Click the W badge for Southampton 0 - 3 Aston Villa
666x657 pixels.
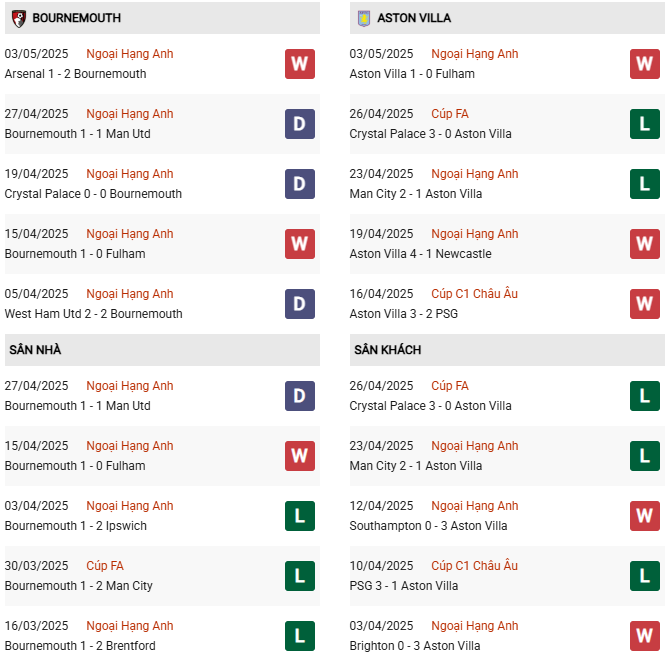[x=645, y=516]
